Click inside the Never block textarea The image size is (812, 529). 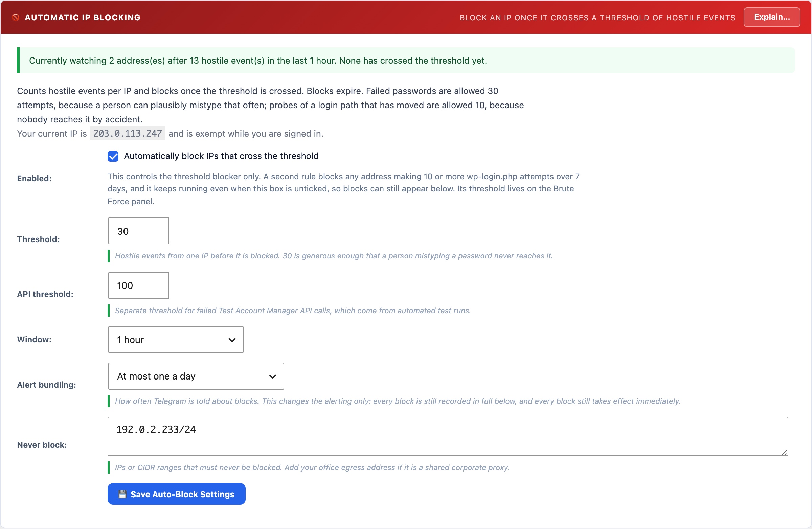coord(448,436)
